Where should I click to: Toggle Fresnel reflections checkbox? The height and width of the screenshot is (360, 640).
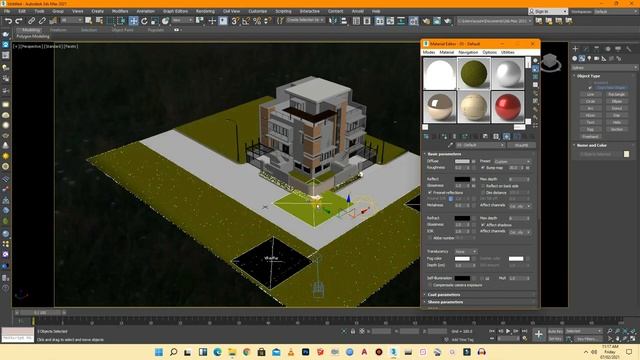tap(430, 192)
